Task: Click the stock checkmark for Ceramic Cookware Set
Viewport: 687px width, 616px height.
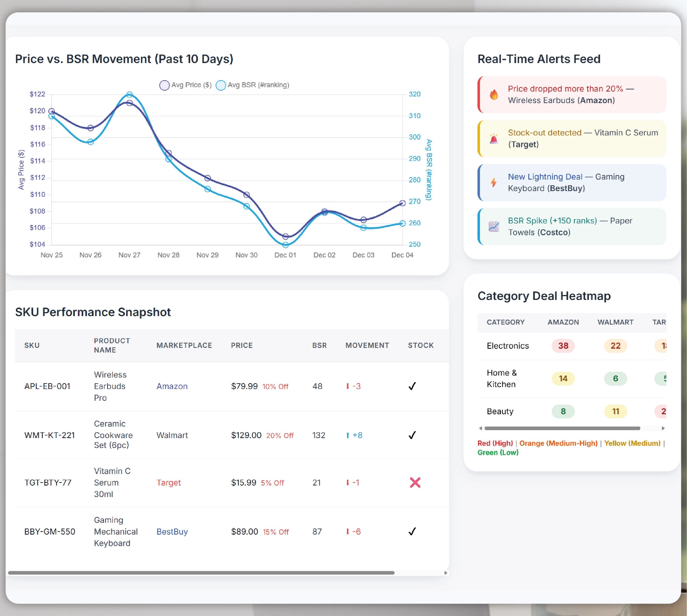Action: pyautogui.click(x=412, y=435)
